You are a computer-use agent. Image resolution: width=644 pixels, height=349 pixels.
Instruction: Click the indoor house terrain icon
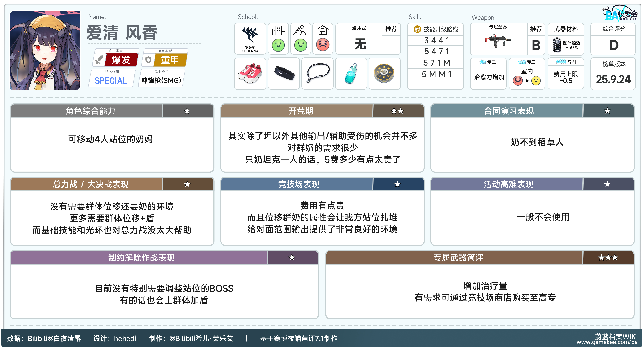point(323,31)
